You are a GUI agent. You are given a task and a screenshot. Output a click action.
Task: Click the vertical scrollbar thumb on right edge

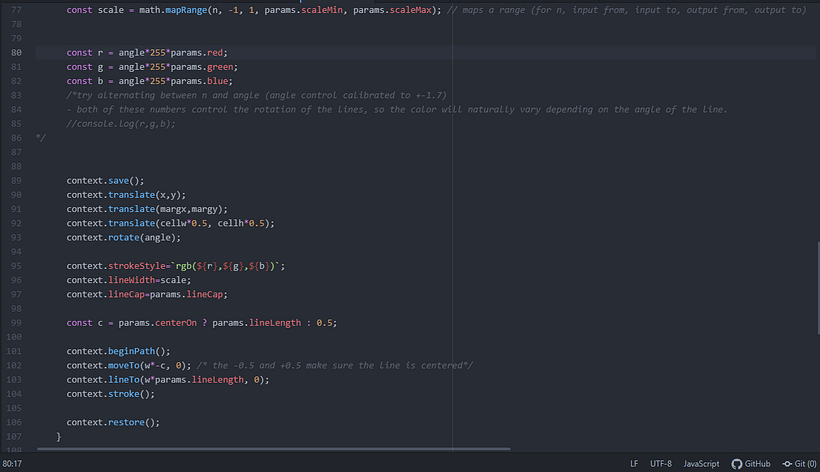click(816, 280)
